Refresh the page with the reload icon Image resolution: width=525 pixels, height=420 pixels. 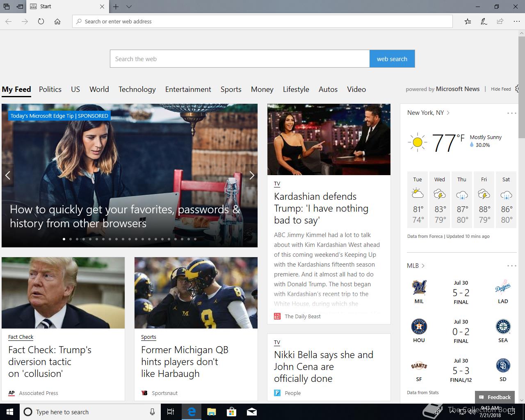click(x=41, y=21)
